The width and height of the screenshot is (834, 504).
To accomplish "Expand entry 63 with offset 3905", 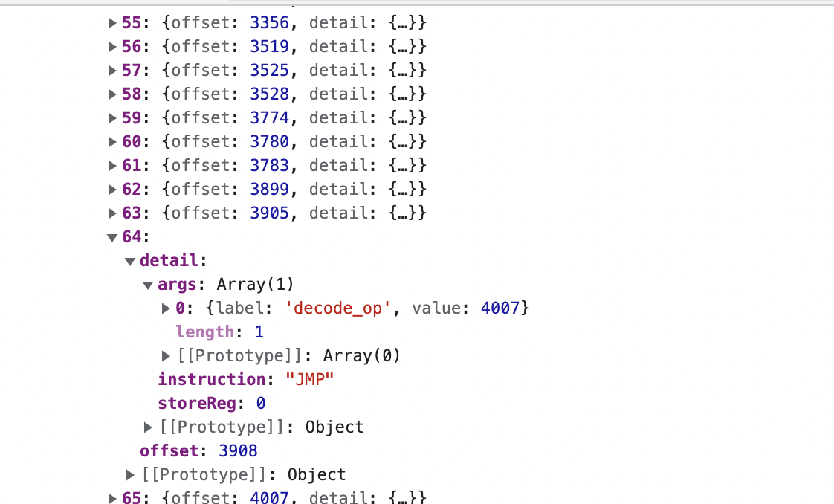I will click(112, 213).
